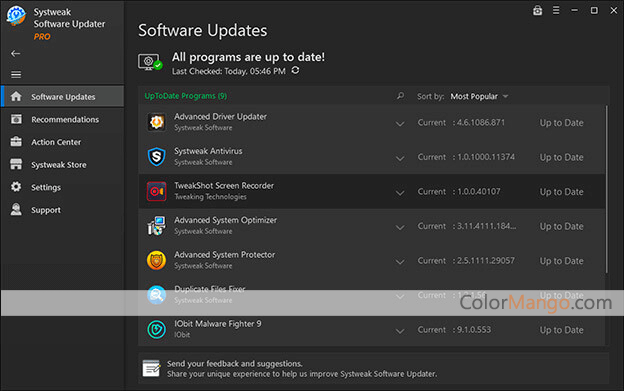Click the back arrow in sidebar
624x391 pixels.
tap(16, 53)
